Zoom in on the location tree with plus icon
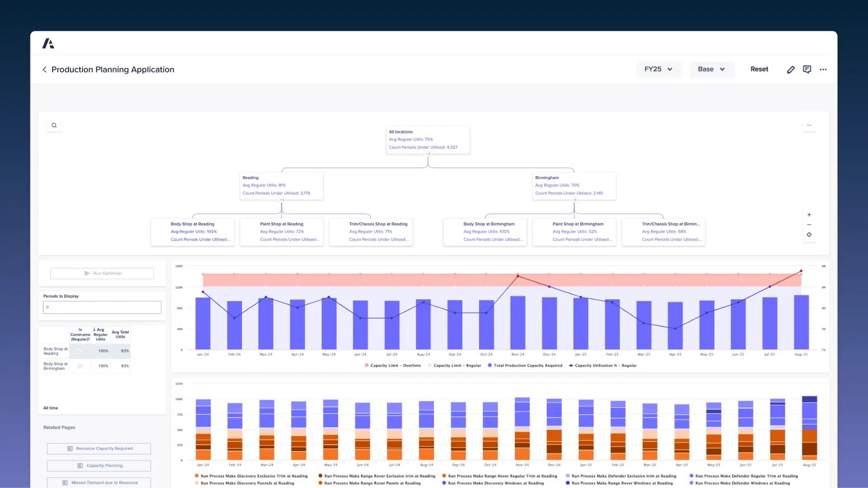868x488 pixels. [x=809, y=214]
